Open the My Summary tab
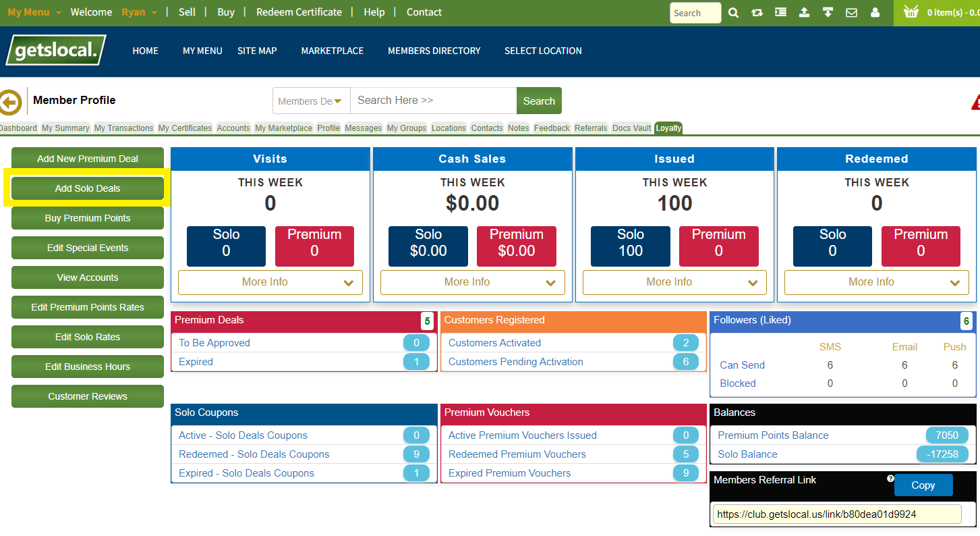Screen dimensions: 980x536 pos(65,128)
